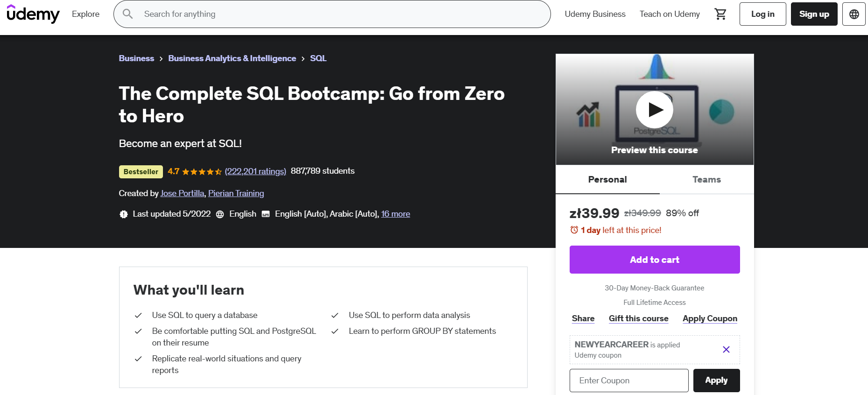
Task: Click the zł39.99 price
Action: pyautogui.click(x=594, y=213)
